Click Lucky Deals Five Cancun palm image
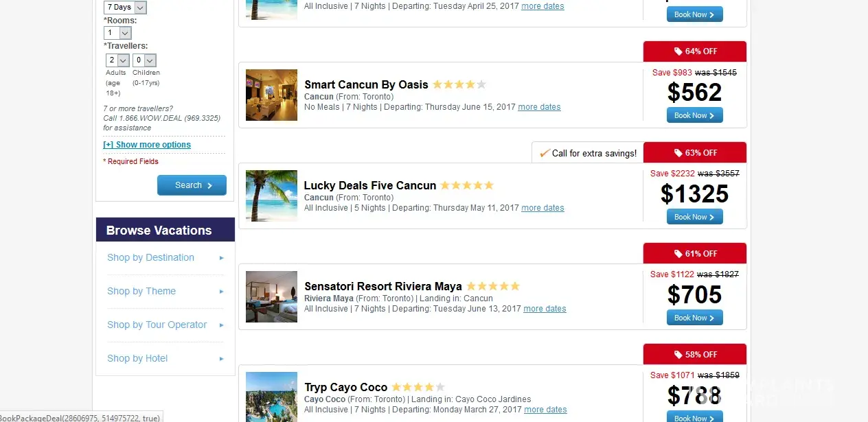Image resolution: width=868 pixels, height=422 pixels. pos(271,196)
